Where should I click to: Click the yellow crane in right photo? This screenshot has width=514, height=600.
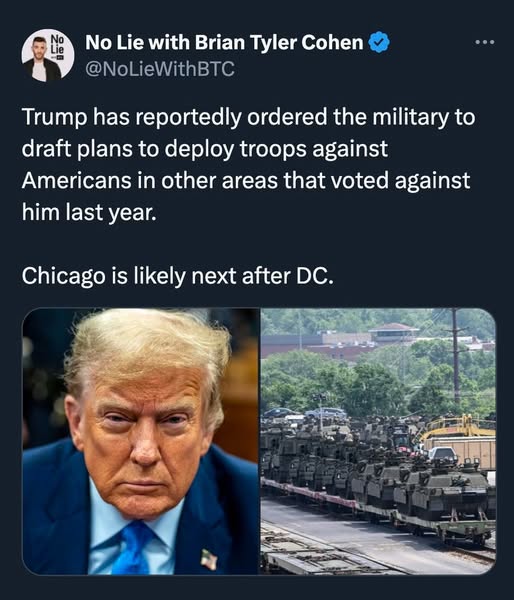pyautogui.click(x=455, y=427)
